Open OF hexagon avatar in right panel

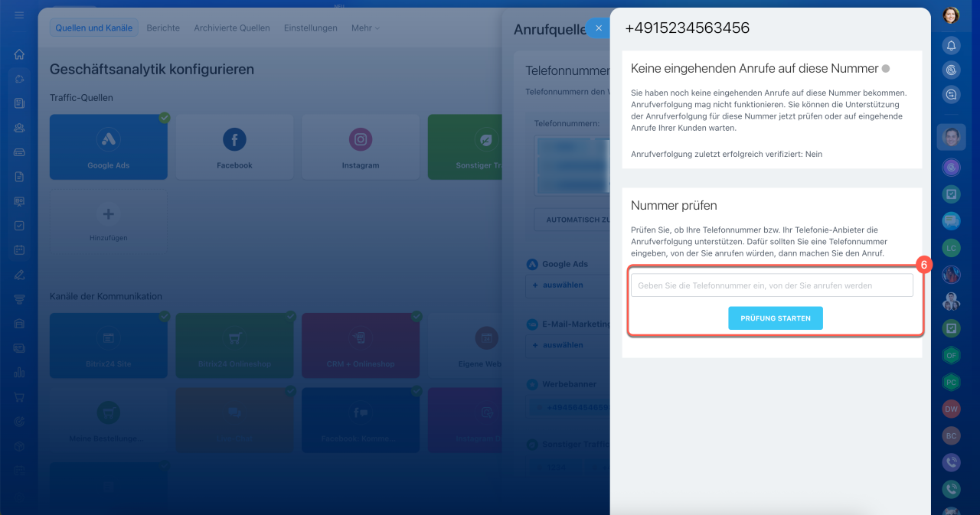click(951, 355)
